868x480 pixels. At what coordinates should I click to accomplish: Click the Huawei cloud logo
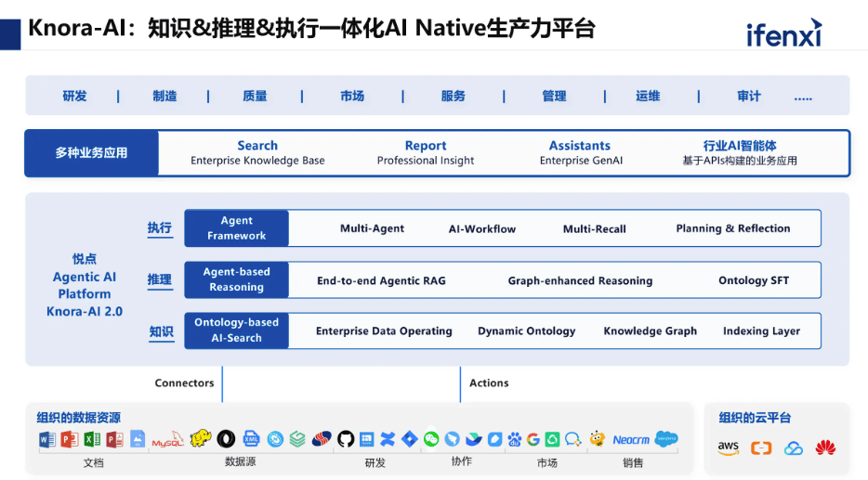[825, 448]
